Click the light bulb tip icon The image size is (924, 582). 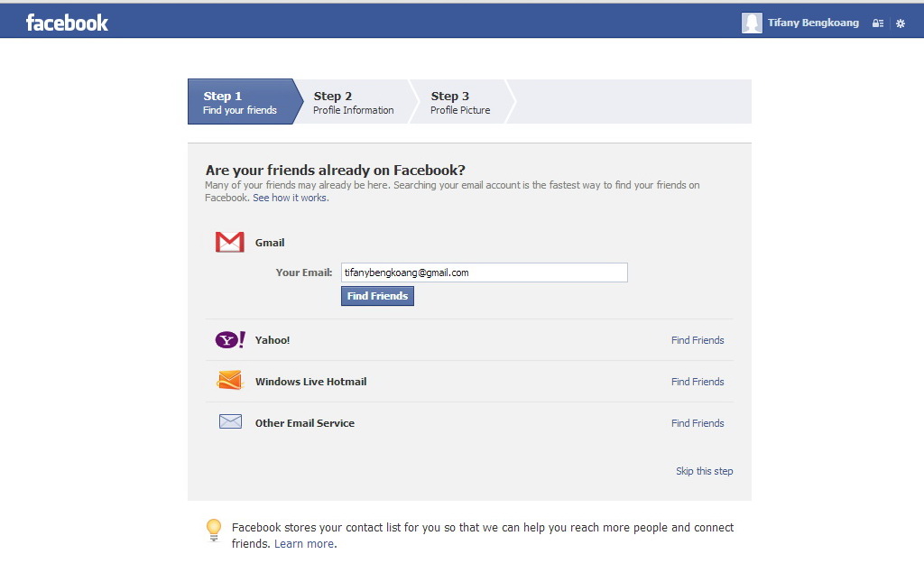tap(214, 530)
